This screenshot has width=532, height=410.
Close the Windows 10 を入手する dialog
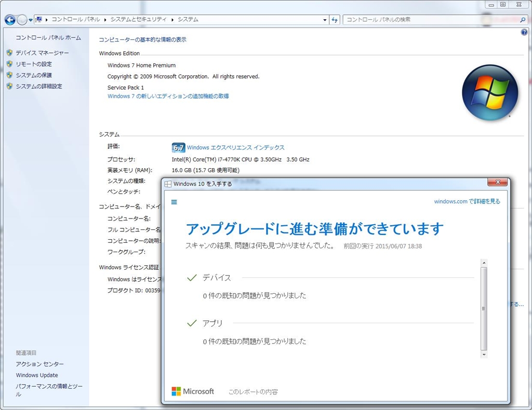point(498,182)
